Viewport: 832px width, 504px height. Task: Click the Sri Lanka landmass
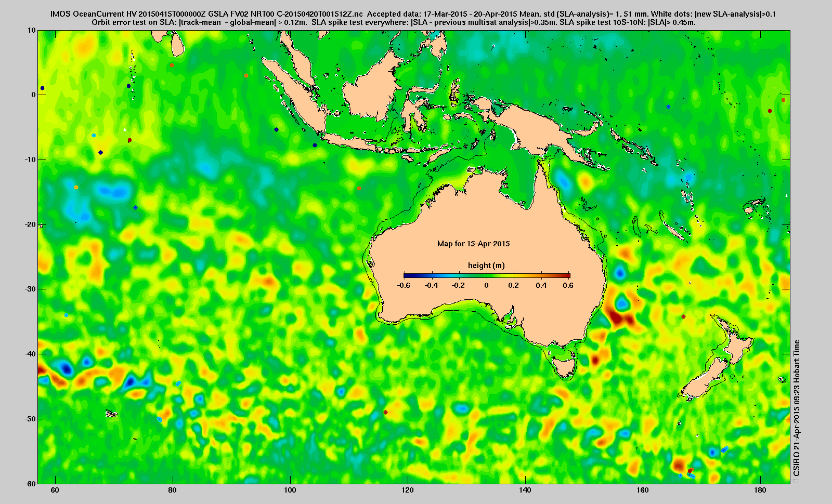(178, 45)
